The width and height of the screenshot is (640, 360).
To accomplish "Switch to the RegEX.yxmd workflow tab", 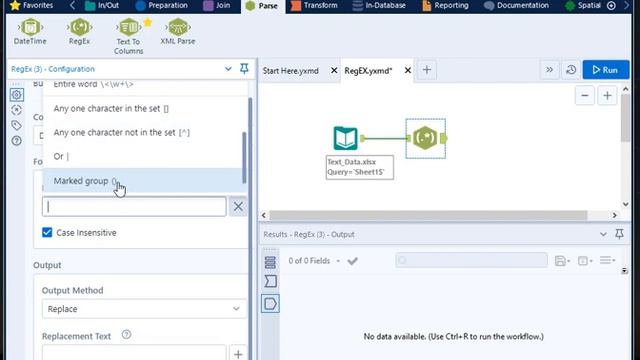I will 368,71.
